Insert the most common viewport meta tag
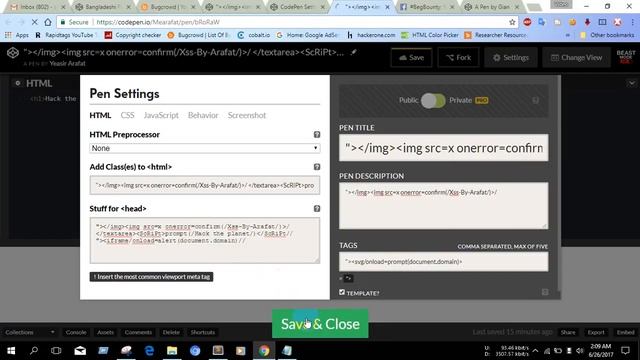This screenshot has width=640, height=360. coord(151,277)
